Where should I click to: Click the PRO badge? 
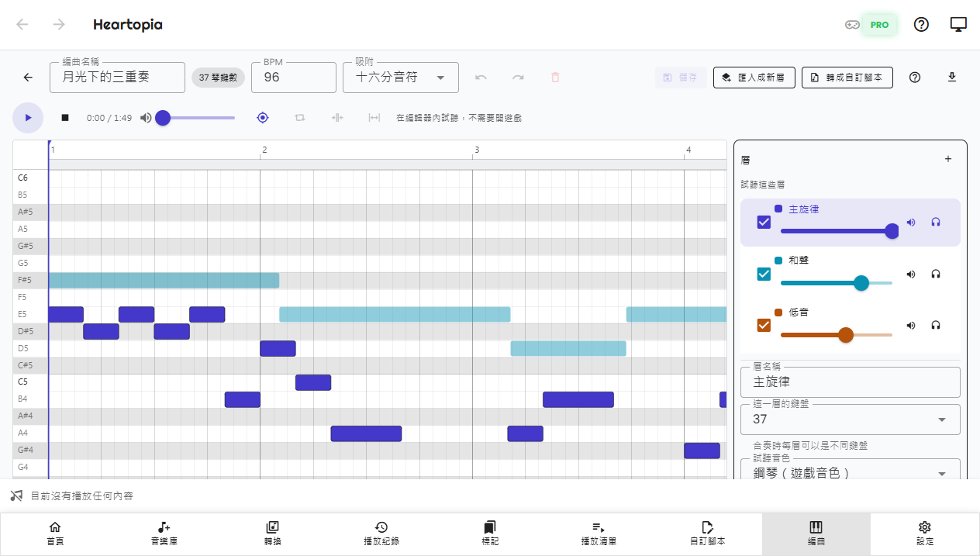tap(879, 25)
